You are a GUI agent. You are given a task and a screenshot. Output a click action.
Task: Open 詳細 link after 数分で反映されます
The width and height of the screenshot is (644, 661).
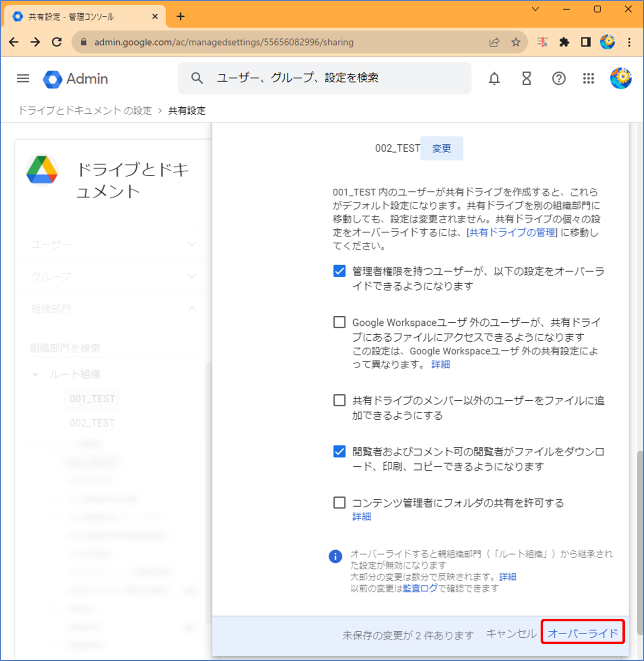[x=507, y=577]
